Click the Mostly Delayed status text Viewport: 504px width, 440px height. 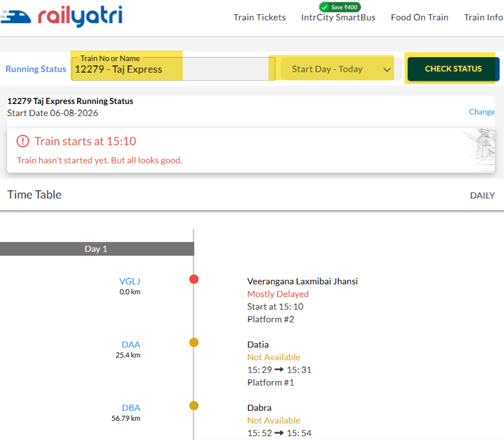coord(278,294)
